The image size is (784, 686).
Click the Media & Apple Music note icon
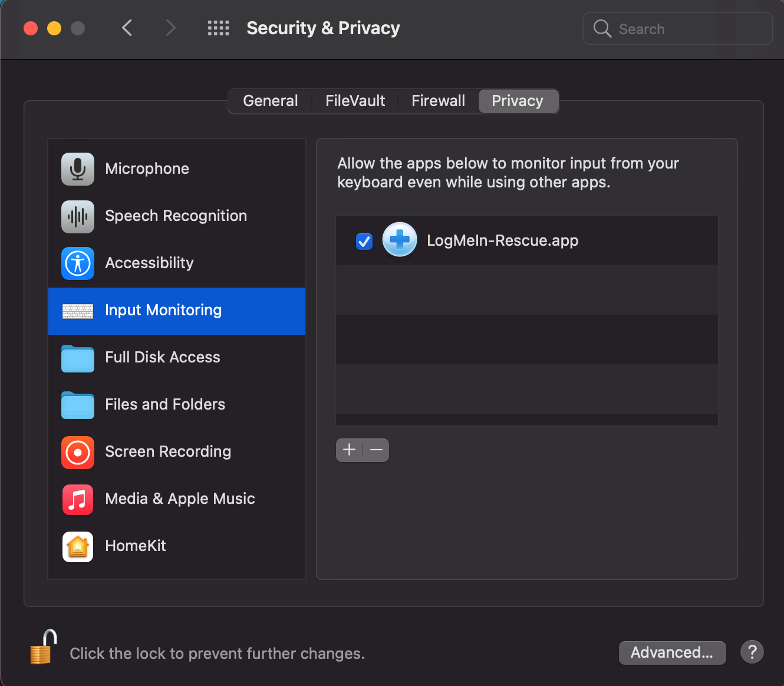point(77,500)
